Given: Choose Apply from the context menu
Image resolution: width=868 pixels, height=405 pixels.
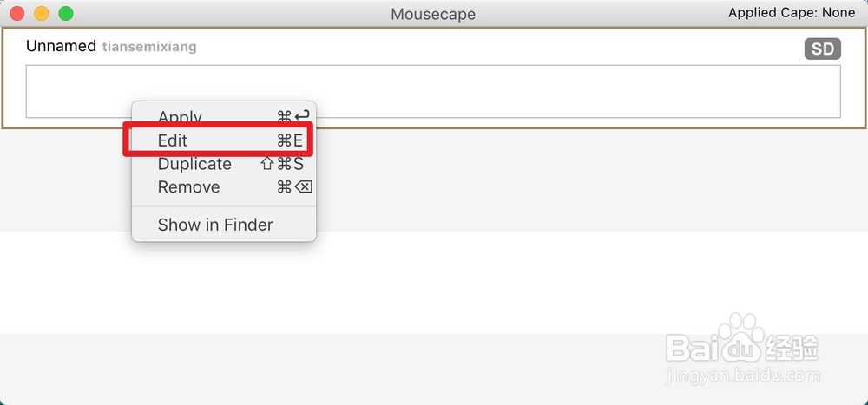Looking at the screenshot, I should pyautogui.click(x=224, y=116).
